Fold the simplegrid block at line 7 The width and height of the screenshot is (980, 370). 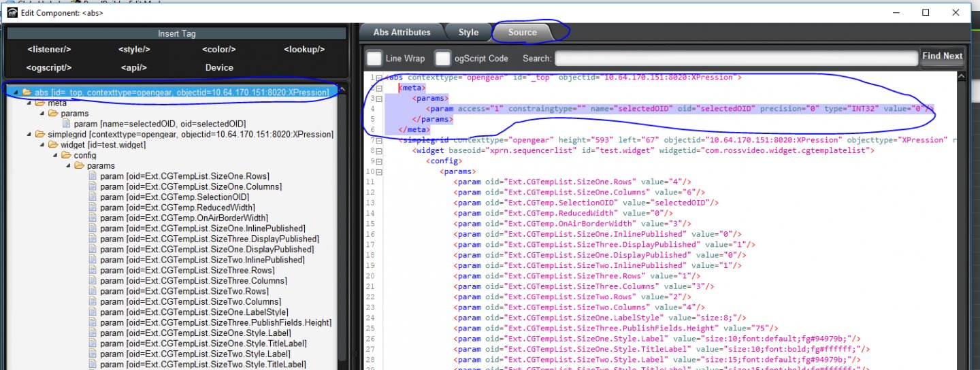point(379,140)
